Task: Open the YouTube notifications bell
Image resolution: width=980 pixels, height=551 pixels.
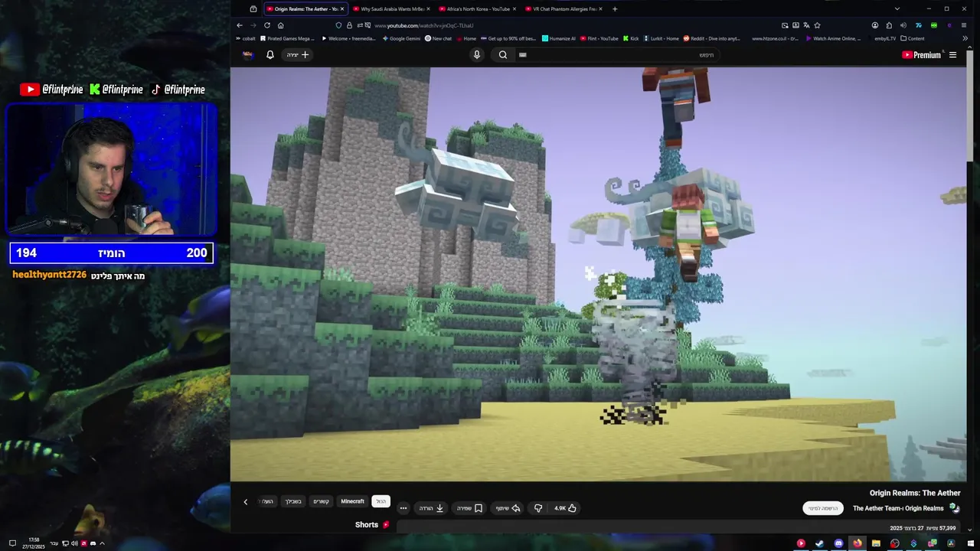Action: point(269,54)
